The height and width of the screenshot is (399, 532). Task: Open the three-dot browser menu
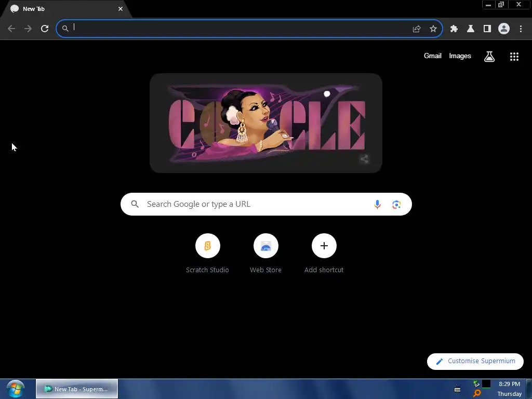[521, 29]
